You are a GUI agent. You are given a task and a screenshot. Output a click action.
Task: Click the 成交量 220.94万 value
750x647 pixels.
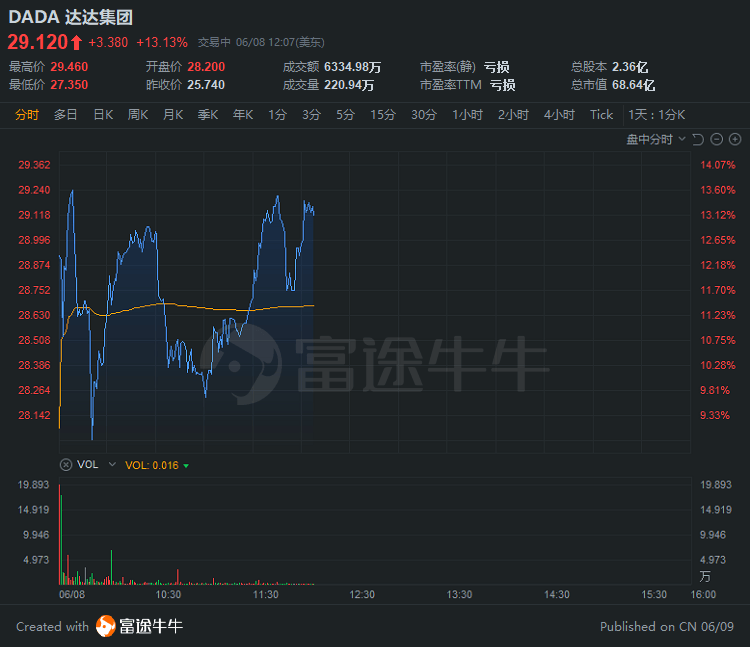(x=349, y=85)
